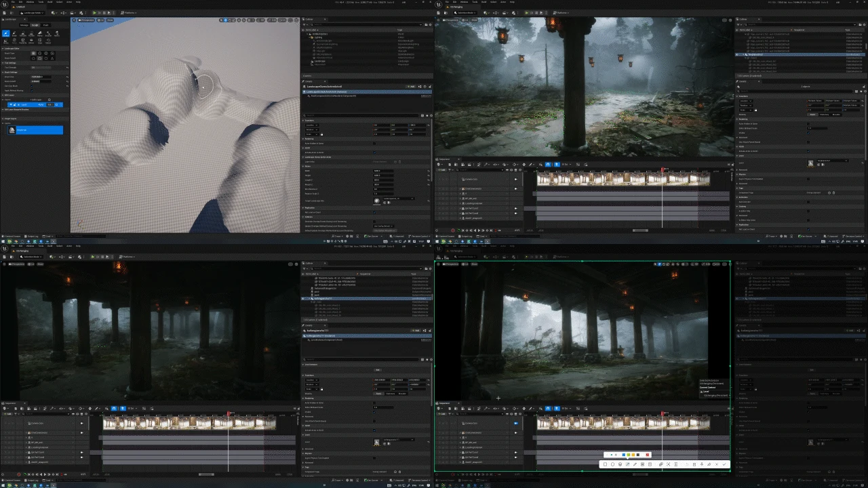Choose the rectangle shape in annotation toolbar
868x488 pixels.
tap(605, 464)
